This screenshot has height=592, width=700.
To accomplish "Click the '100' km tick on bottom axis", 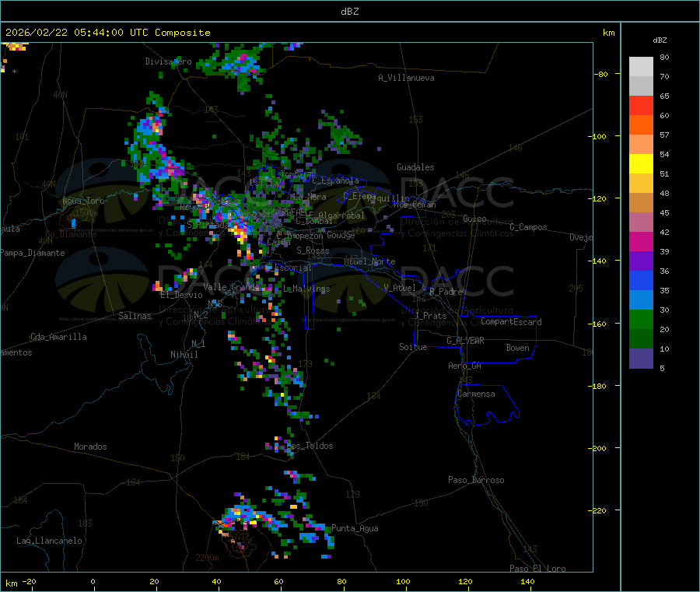I will (403, 581).
